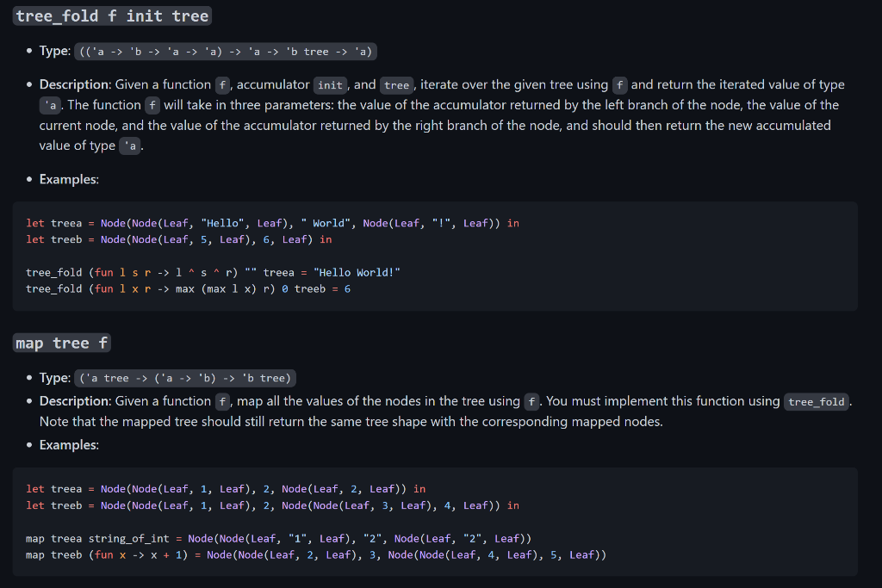This screenshot has height=588, width=882.
Task: Click the Description label for map tree
Action: 77,401
